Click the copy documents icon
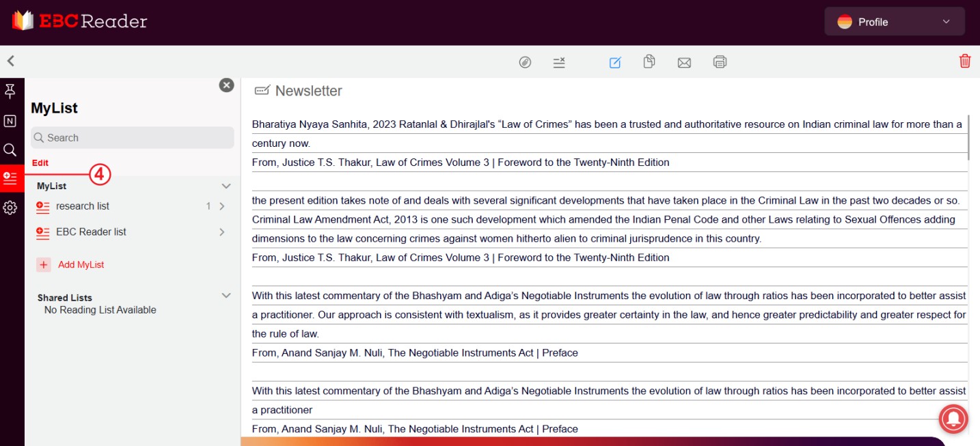Image resolution: width=980 pixels, height=446 pixels. point(649,62)
